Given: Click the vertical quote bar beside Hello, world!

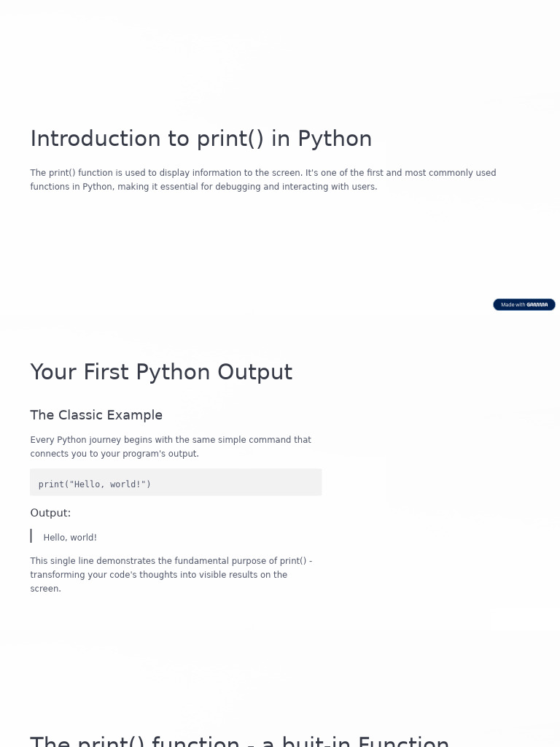Looking at the screenshot, I should pos(31,536).
